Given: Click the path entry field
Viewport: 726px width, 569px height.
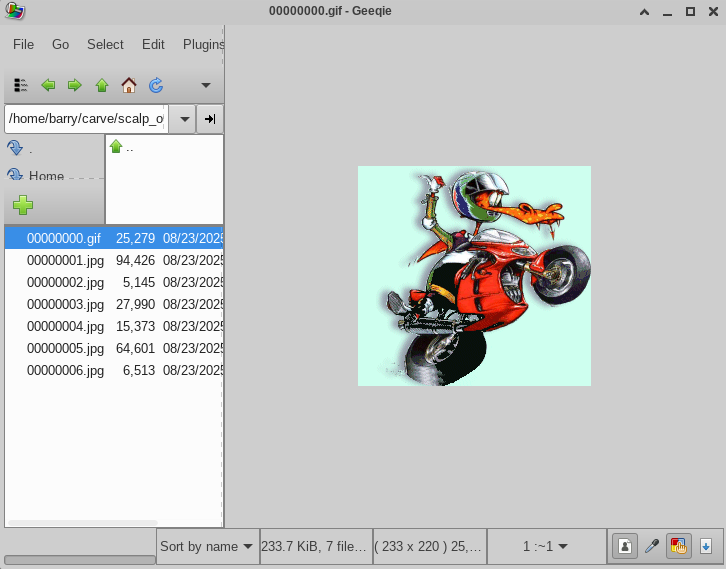Looking at the screenshot, I should tap(87, 119).
